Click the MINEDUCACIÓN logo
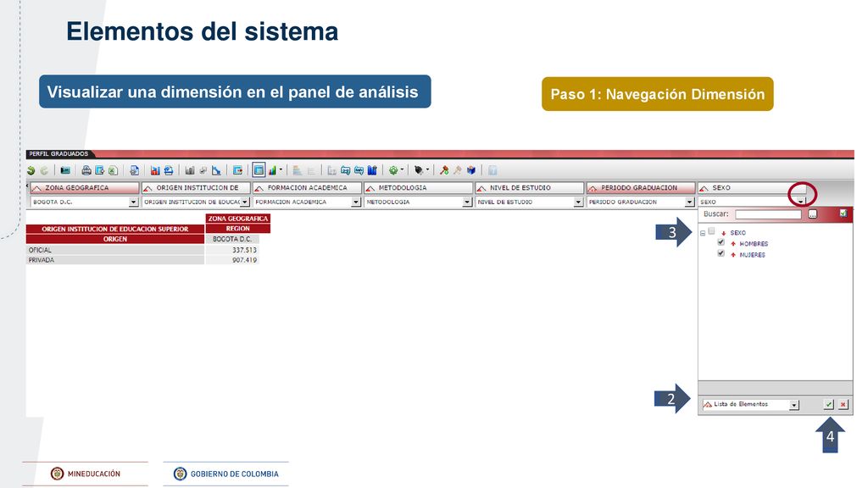Screen dimensions: 868x488 pos(86,474)
